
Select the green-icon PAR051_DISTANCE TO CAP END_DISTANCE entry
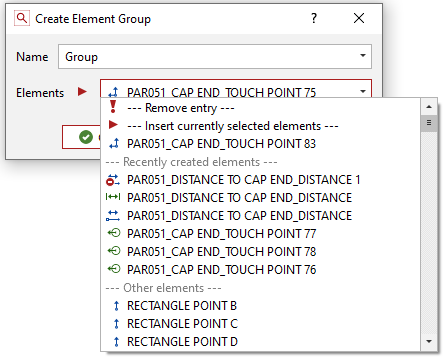(260, 198)
